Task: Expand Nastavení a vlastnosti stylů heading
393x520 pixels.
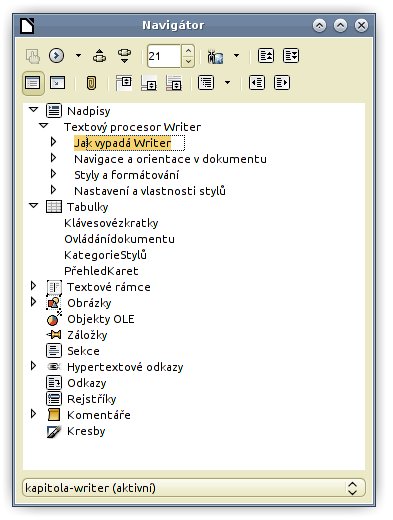Action: click(x=53, y=189)
